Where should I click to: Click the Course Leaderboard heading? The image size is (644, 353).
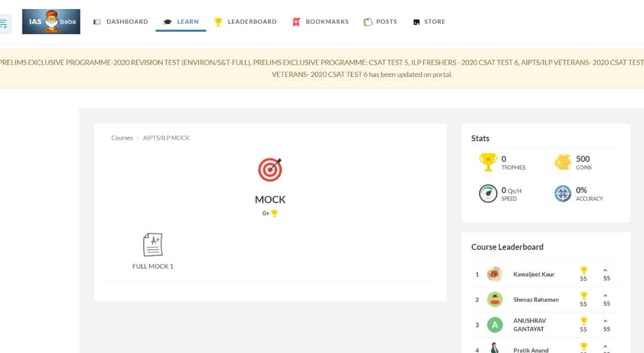tap(507, 247)
